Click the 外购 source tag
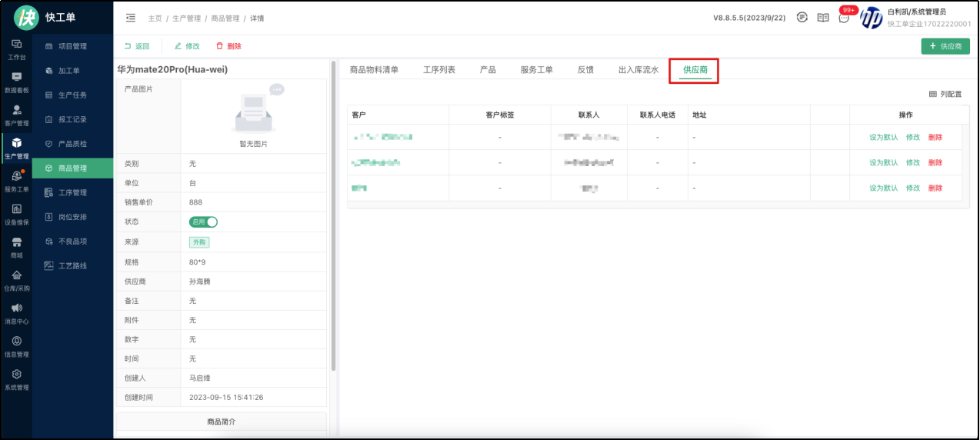 pyautogui.click(x=199, y=242)
